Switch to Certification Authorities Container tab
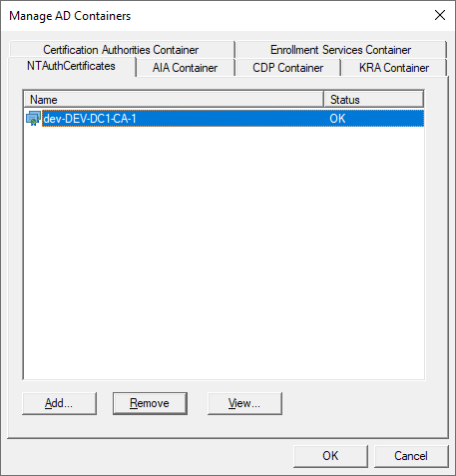The image size is (456, 476). tap(121, 50)
